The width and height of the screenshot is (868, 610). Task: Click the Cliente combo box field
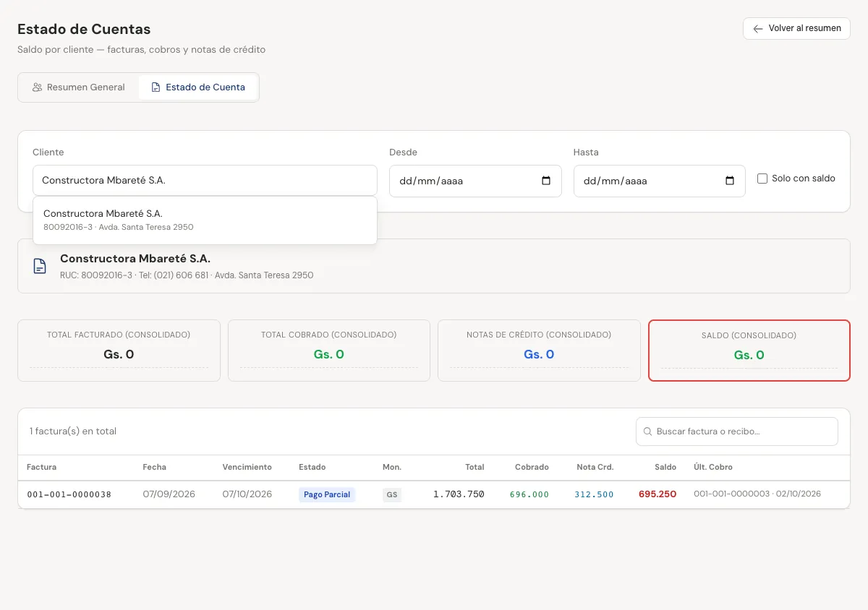tap(205, 181)
